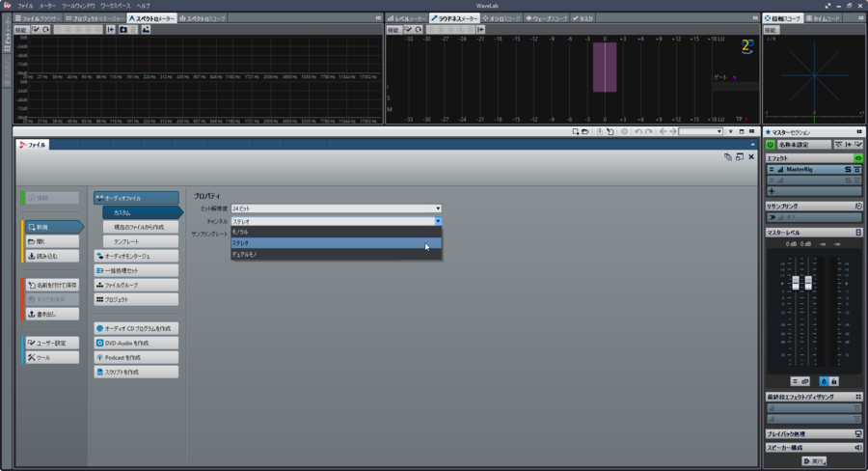This screenshot has height=471, width=868.
Task: Click the open folder icon in toolbar
Action: [585, 131]
